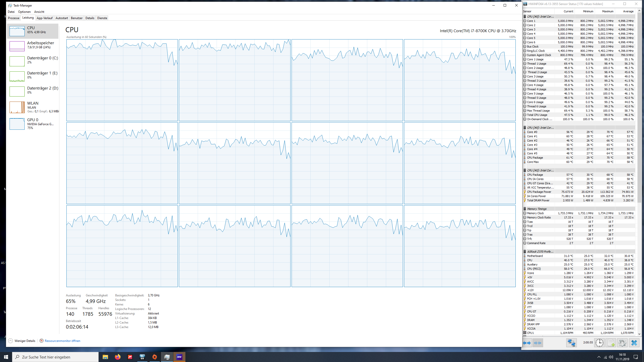
Task: Open the Optionen menu
Action: pyautogui.click(x=24, y=12)
